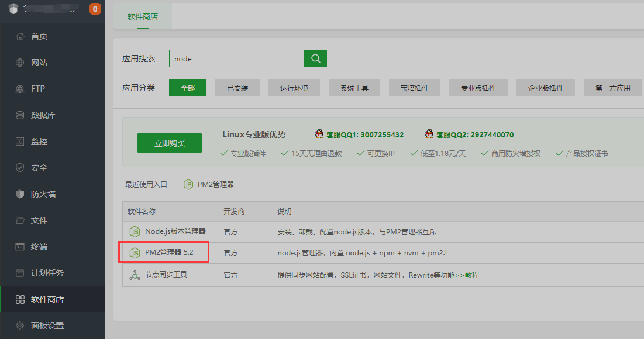Click the 说明 column header
Image resolution: width=644 pixels, height=339 pixels.
(x=284, y=212)
